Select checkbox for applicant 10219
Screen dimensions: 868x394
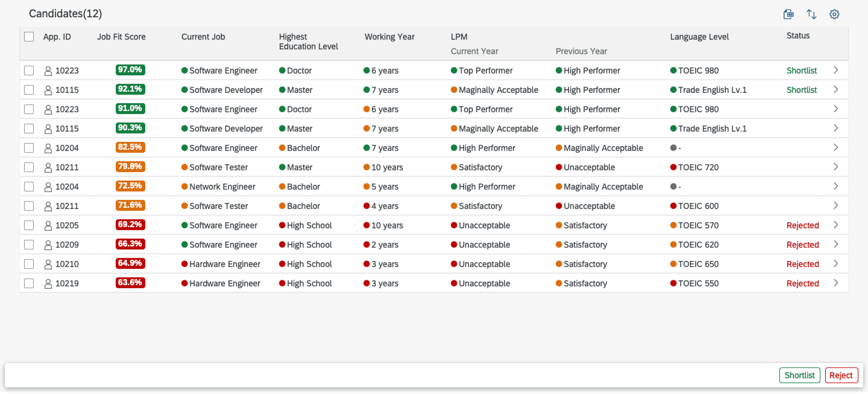29,284
